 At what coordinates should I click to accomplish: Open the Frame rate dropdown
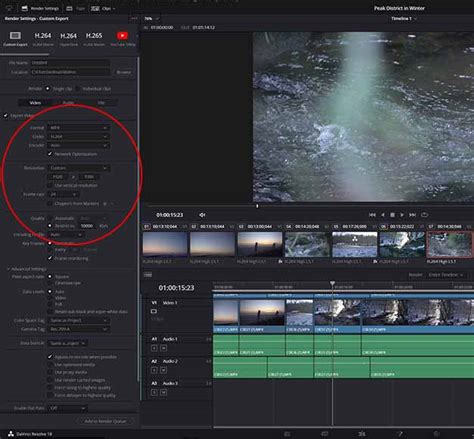64,194
